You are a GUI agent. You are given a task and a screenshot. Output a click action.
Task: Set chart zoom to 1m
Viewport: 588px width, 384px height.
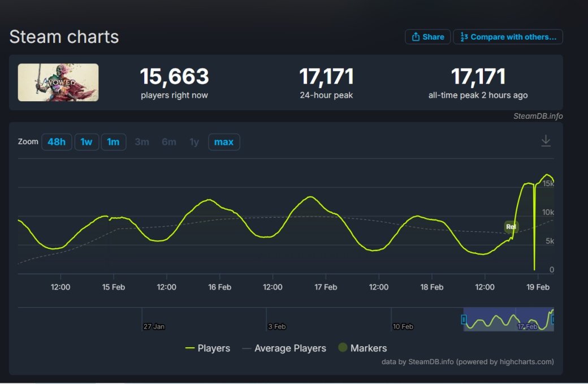point(113,142)
